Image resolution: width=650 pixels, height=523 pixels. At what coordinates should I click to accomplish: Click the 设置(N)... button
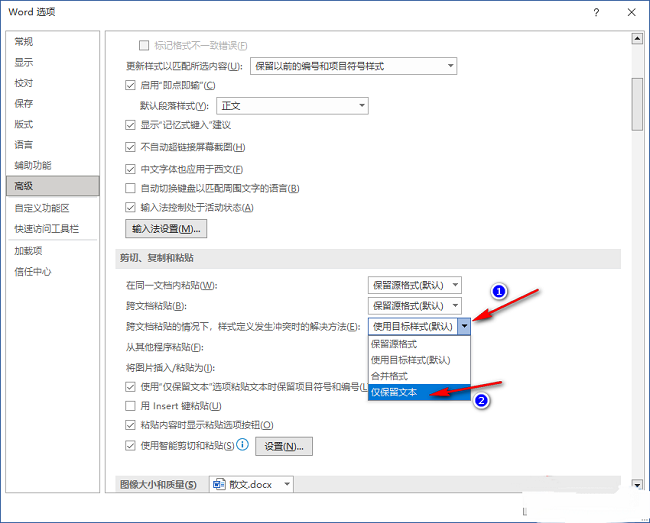[284, 446]
